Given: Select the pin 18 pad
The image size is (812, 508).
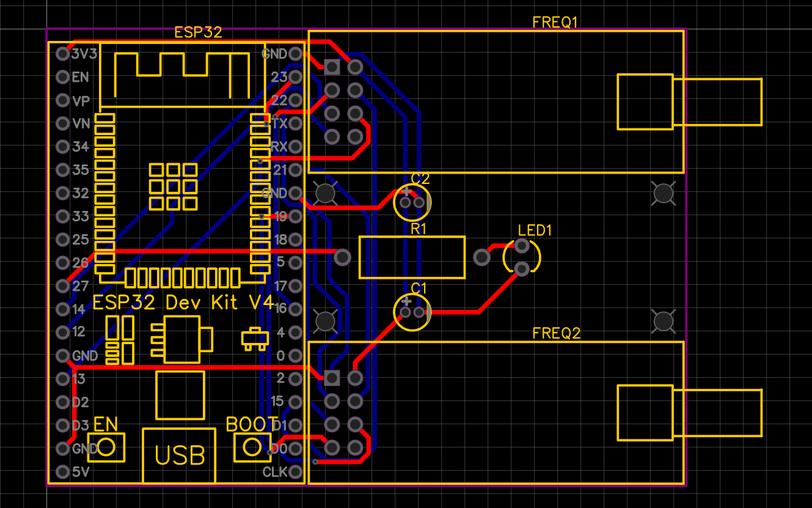Looking at the screenshot, I should point(296,240).
